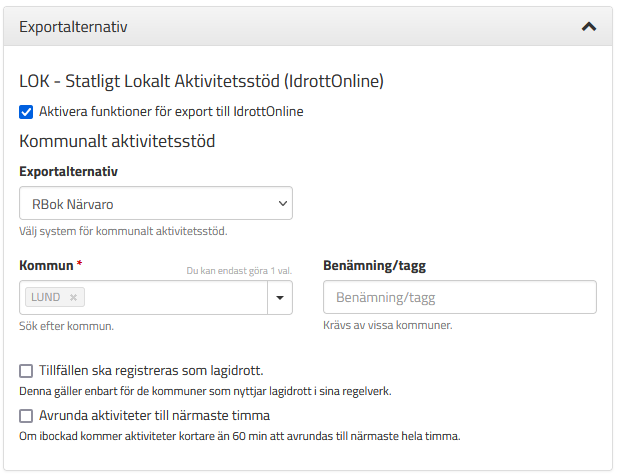
Task: Click the bold Kommun field label
Action: point(46,265)
